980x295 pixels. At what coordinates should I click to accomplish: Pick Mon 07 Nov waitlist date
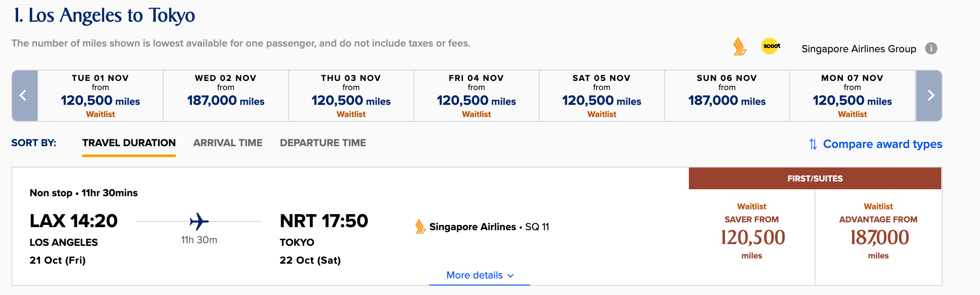(852, 96)
